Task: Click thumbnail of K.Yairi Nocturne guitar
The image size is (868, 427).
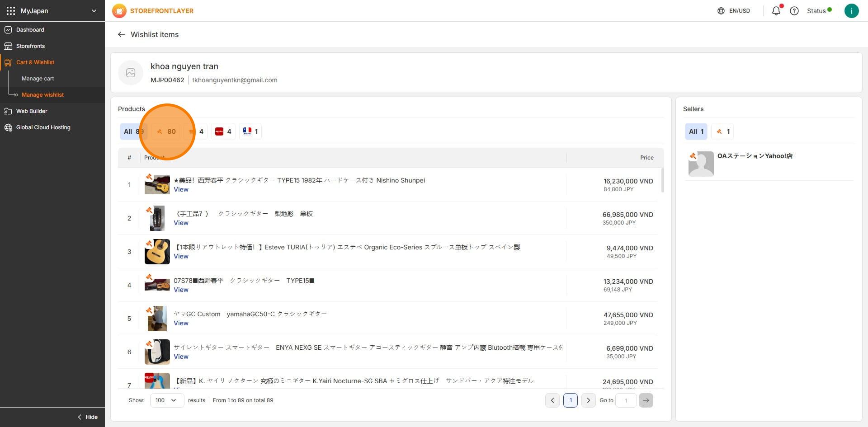Action: point(157,380)
